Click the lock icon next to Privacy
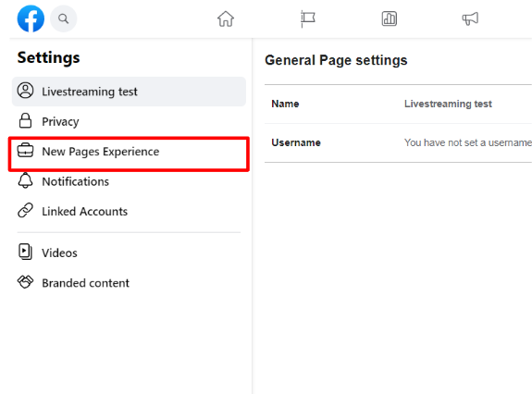 (26, 121)
